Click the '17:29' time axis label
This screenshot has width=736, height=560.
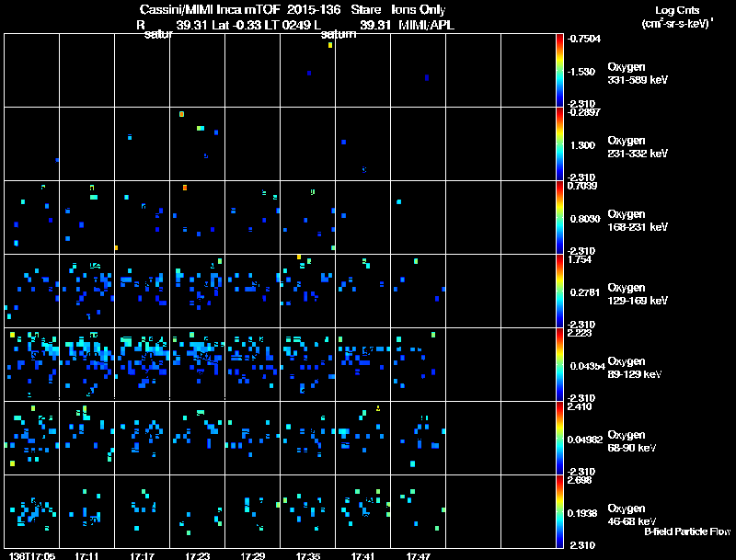tap(252, 555)
